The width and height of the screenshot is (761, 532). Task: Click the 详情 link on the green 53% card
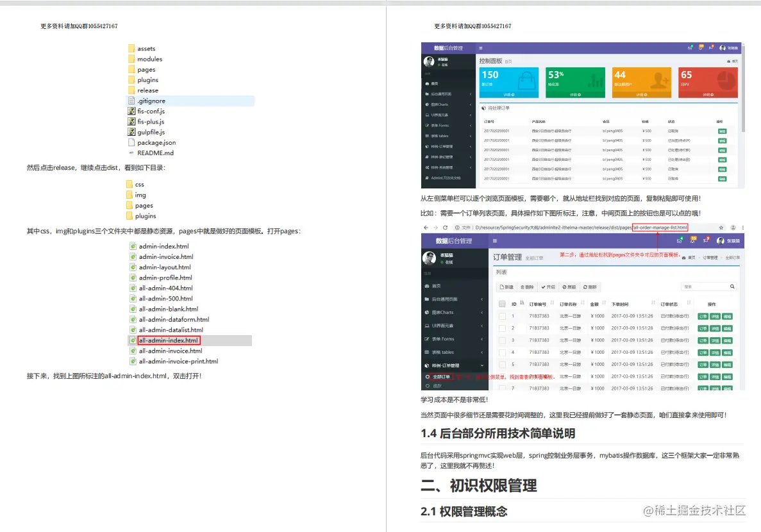tap(574, 95)
